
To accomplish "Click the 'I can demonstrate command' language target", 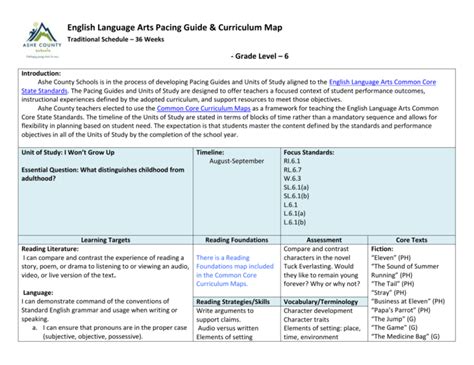I will coord(99,310).
